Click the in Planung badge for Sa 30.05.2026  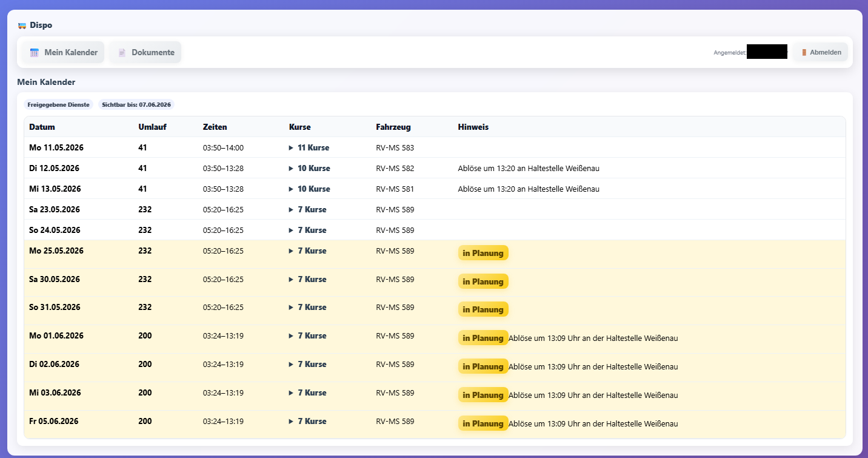coord(483,281)
